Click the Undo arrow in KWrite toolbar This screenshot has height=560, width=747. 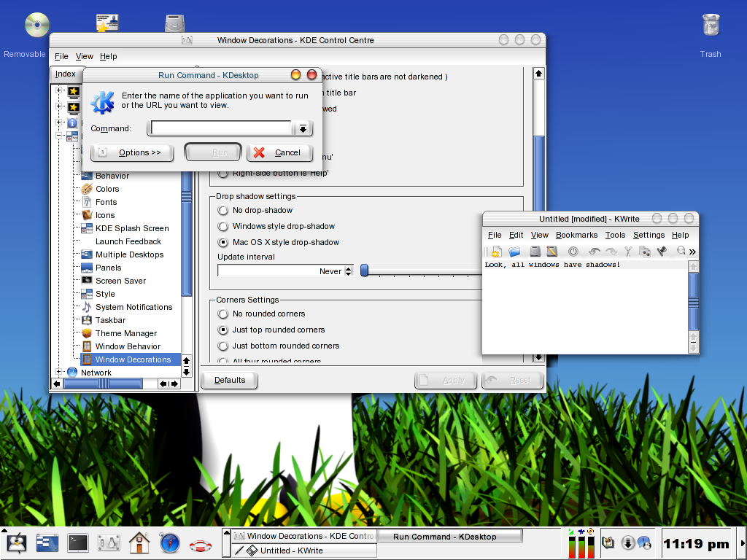594,252
